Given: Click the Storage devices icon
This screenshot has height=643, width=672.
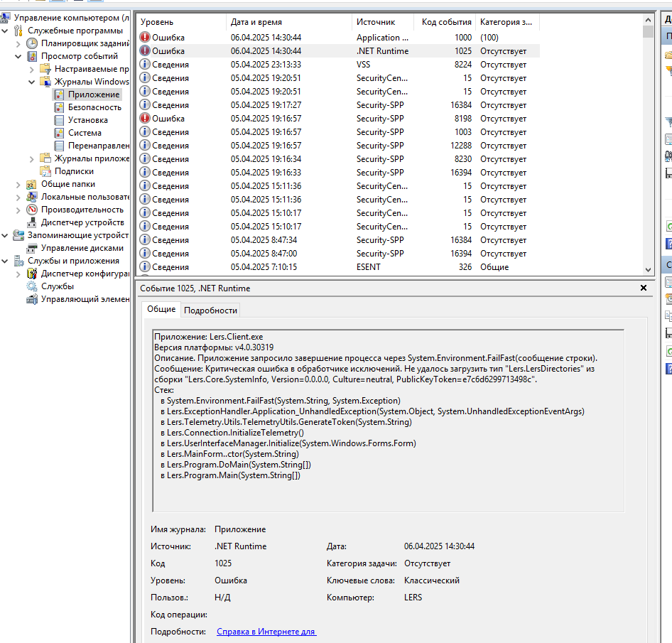Looking at the screenshot, I should pos(18,235).
